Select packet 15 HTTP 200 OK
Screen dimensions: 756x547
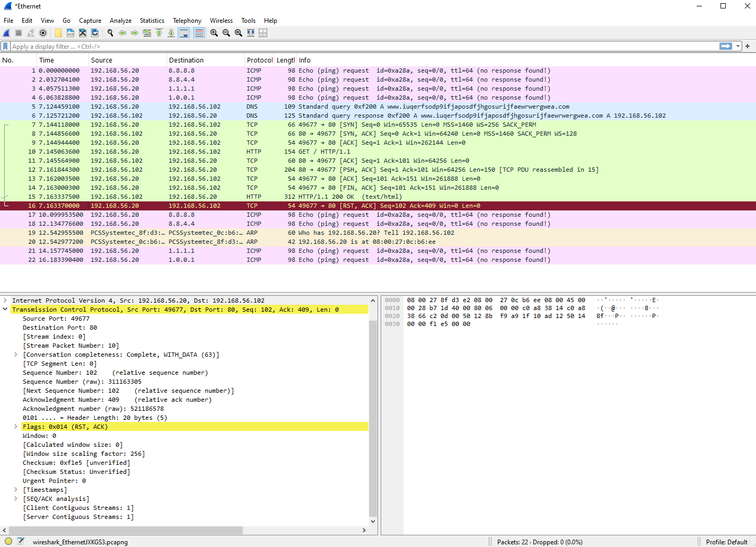(378, 197)
